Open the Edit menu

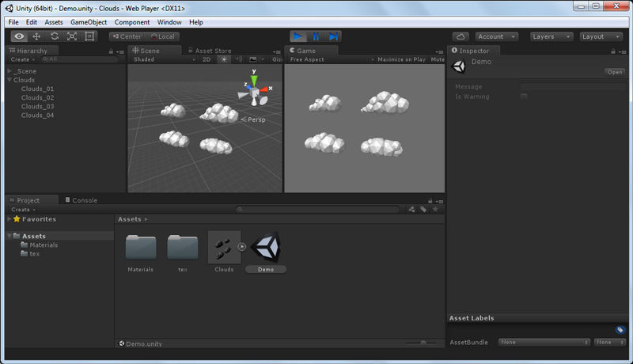point(32,22)
